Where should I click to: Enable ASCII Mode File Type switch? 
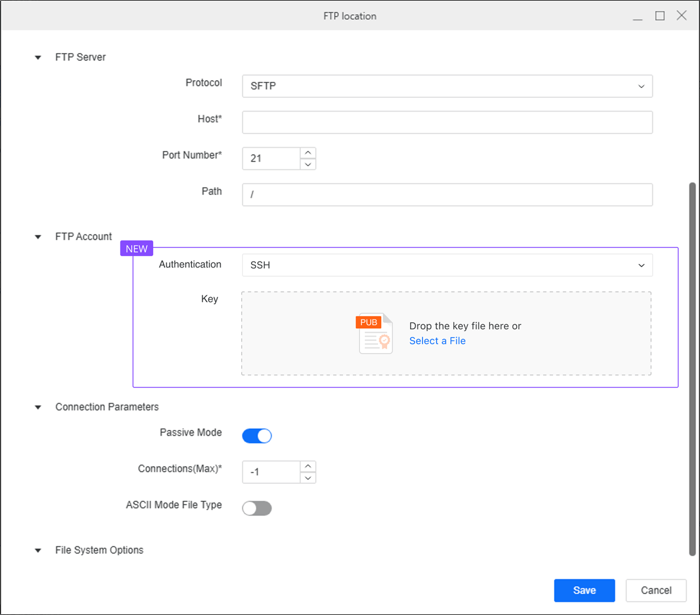(257, 508)
